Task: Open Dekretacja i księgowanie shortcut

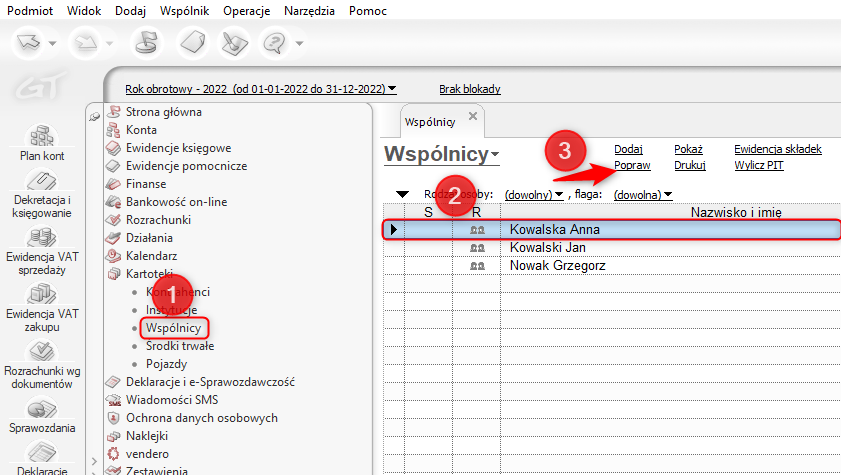Action: click(42, 194)
